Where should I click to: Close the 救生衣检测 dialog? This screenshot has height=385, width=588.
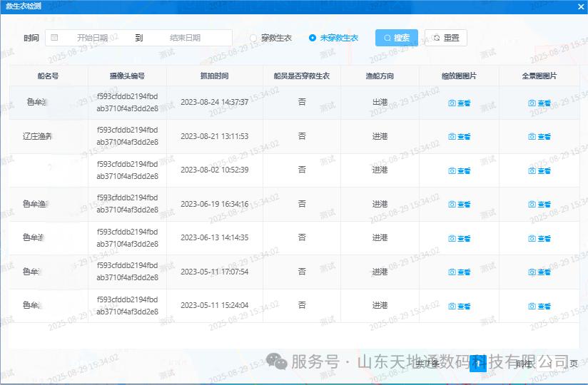pyautogui.click(x=581, y=6)
